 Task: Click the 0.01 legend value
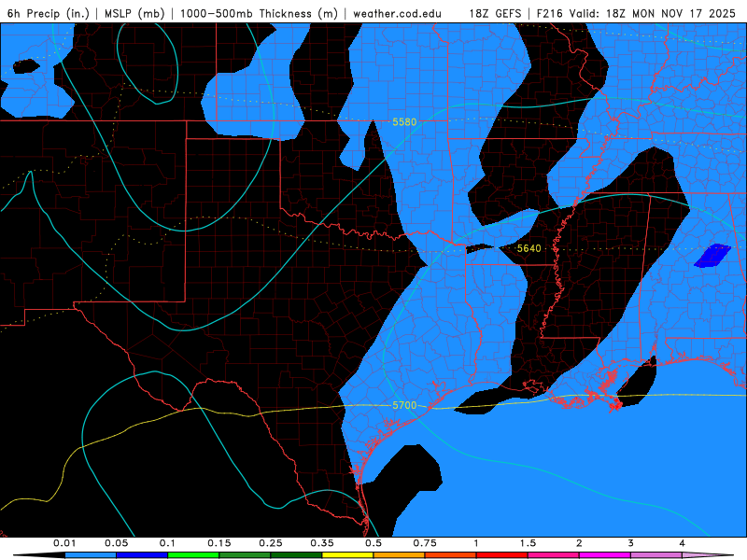click(64, 543)
